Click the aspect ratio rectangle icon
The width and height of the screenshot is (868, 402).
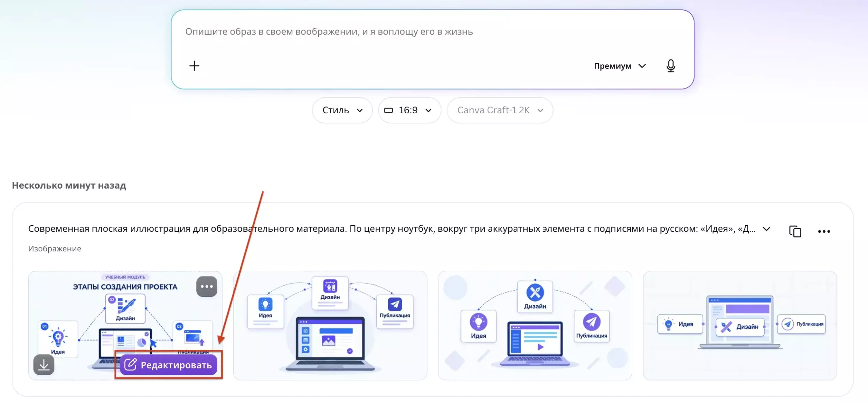pos(389,110)
